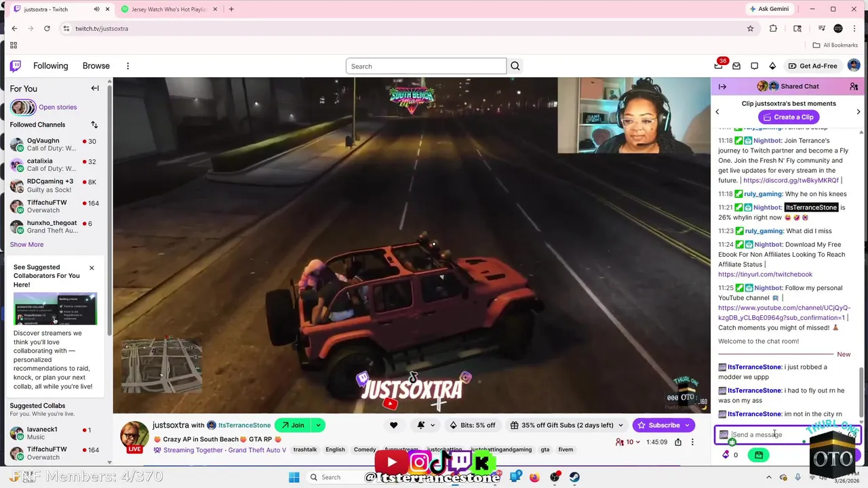868x488 pixels.
Task: Toggle follow heart button
Action: (x=393, y=425)
